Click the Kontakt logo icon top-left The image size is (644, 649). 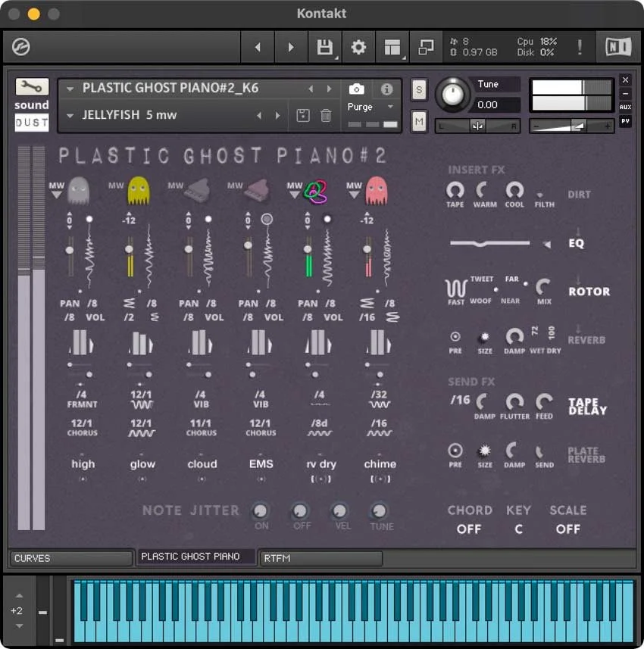(x=20, y=47)
